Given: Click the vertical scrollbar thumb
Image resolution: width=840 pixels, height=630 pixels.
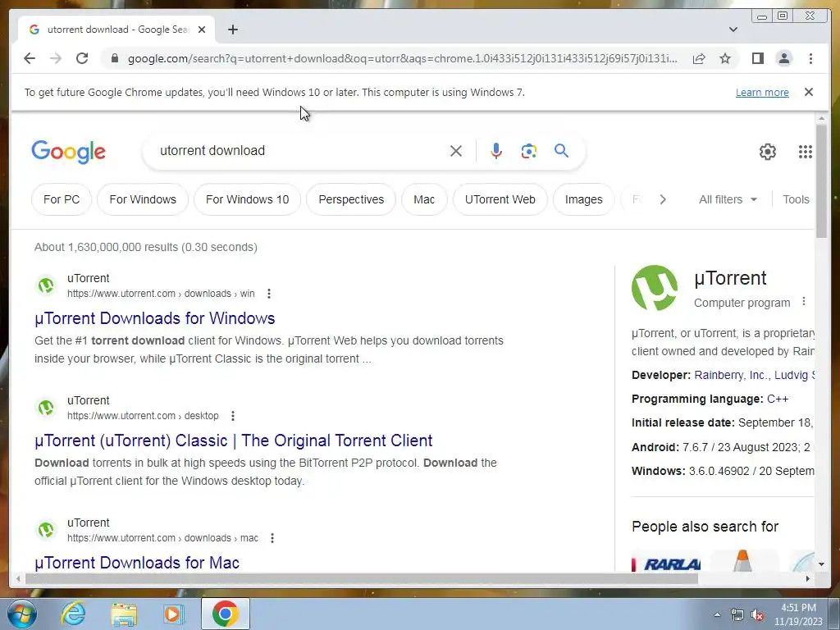Looking at the screenshot, I should [x=821, y=180].
